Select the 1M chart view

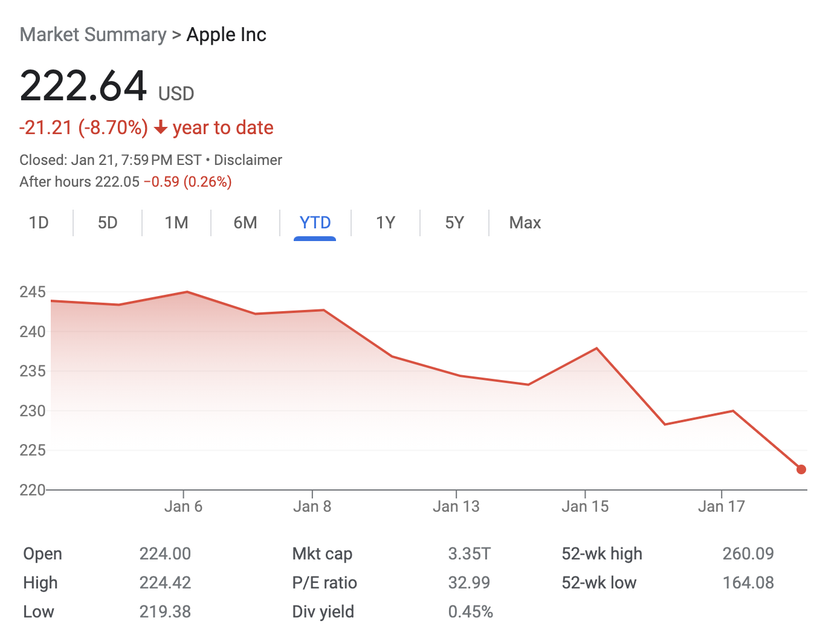click(176, 222)
